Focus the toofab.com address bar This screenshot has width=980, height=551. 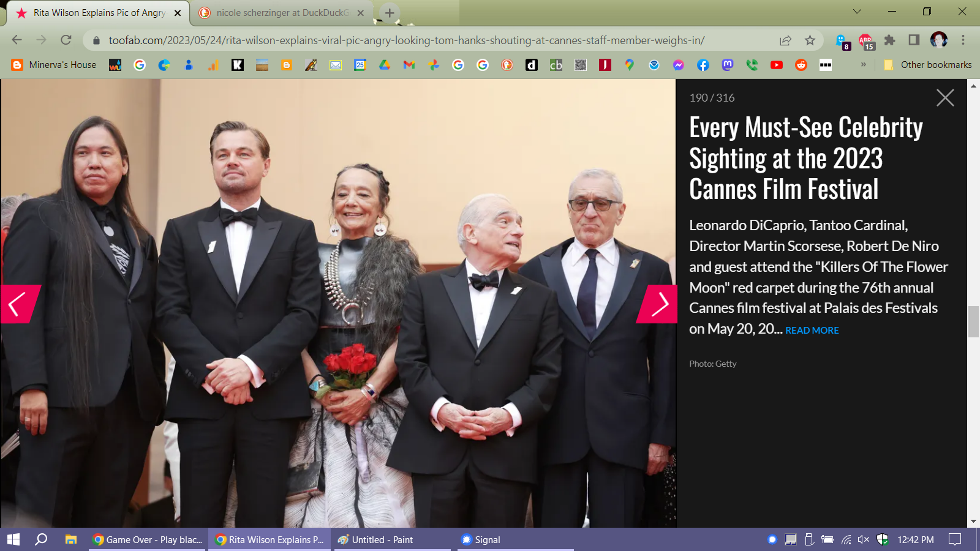click(x=406, y=40)
